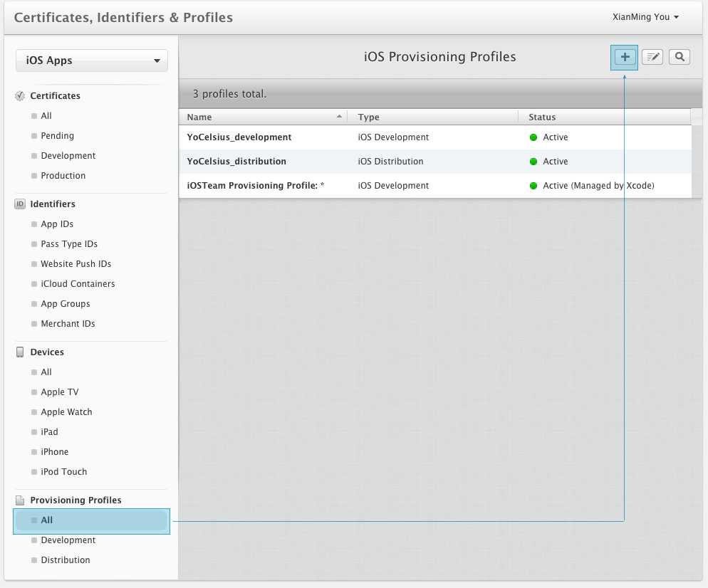Click the search magnifier icon
Screen dimensions: 708x588
pyautogui.click(x=680, y=57)
